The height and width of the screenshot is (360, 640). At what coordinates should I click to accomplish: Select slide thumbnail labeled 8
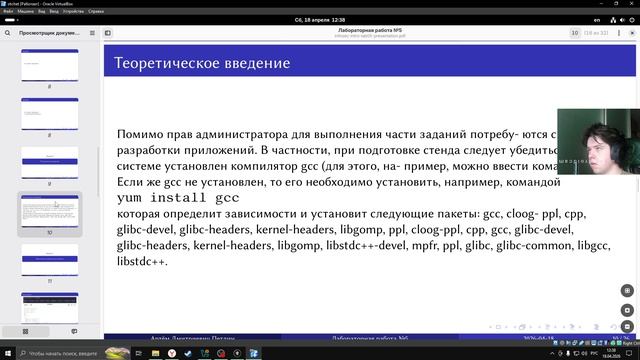pyautogui.click(x=50, y=114)
